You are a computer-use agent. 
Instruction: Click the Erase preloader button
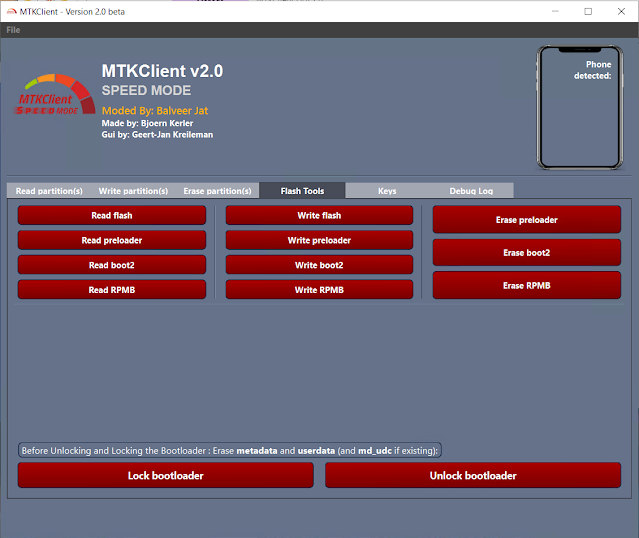pyautogui.click(x=527, y=220)
